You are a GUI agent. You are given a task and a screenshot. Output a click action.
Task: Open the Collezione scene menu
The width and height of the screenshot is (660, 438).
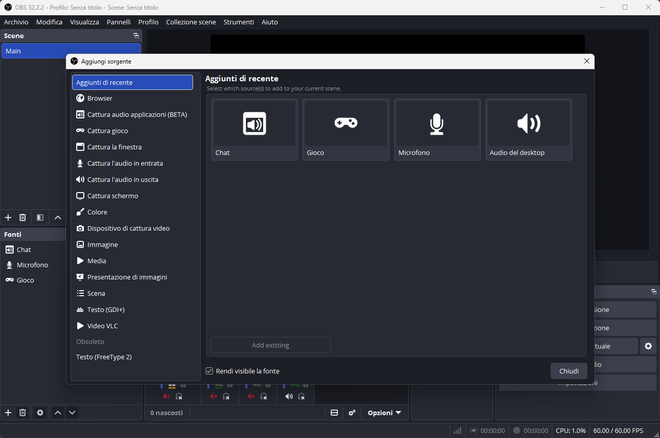(191, 22)
